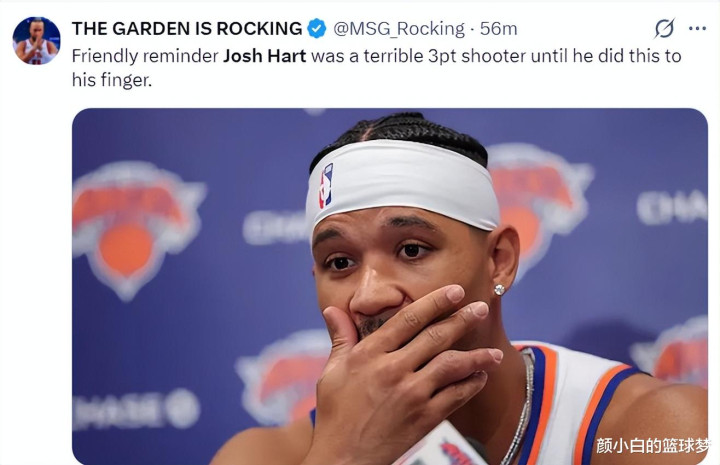
Task: Click the diamond earring in the photo
Action: 500,289
